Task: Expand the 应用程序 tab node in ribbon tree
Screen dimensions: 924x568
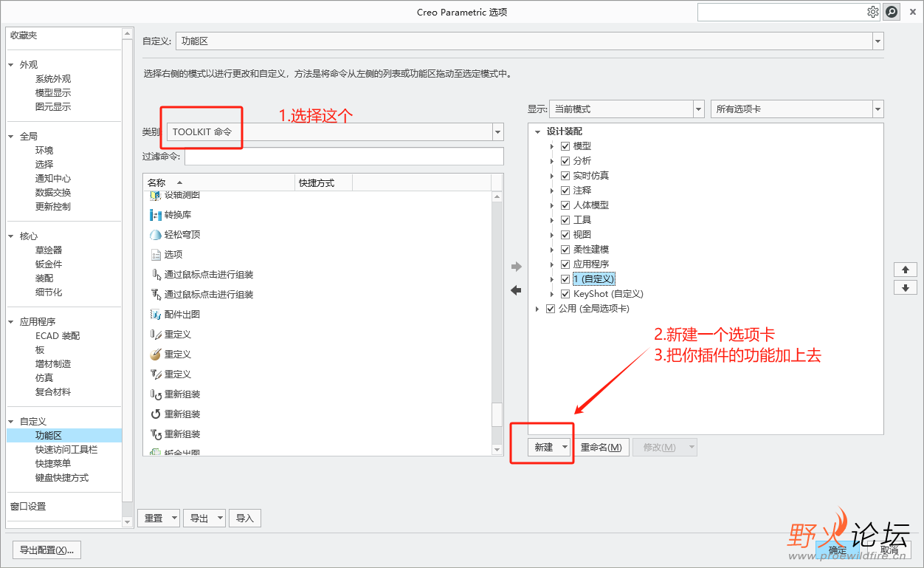Action: 552,264
